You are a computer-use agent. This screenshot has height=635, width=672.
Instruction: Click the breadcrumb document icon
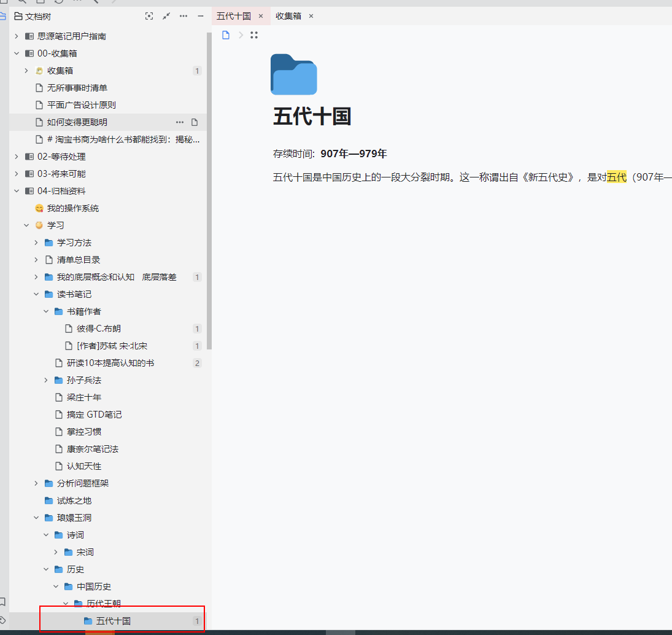[x=226, y=35]
